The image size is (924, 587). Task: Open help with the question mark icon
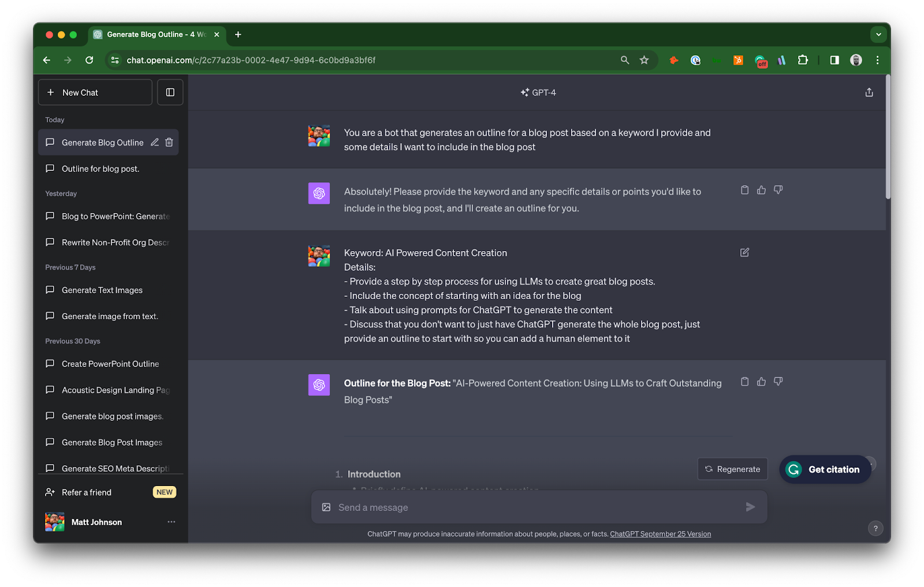[875, 528]
